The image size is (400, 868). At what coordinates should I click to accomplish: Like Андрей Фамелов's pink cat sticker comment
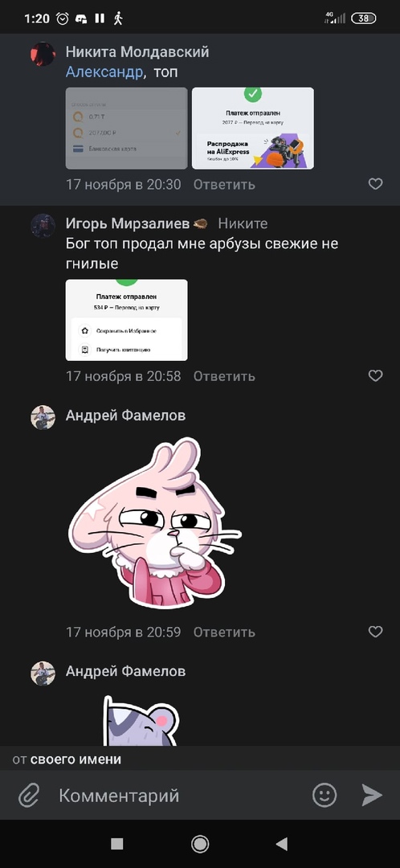tap(376, 632)
